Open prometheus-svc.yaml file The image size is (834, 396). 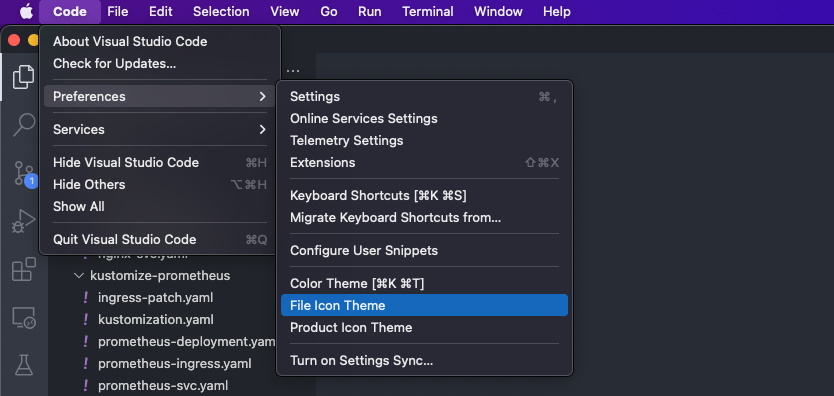tap(163, 385)
